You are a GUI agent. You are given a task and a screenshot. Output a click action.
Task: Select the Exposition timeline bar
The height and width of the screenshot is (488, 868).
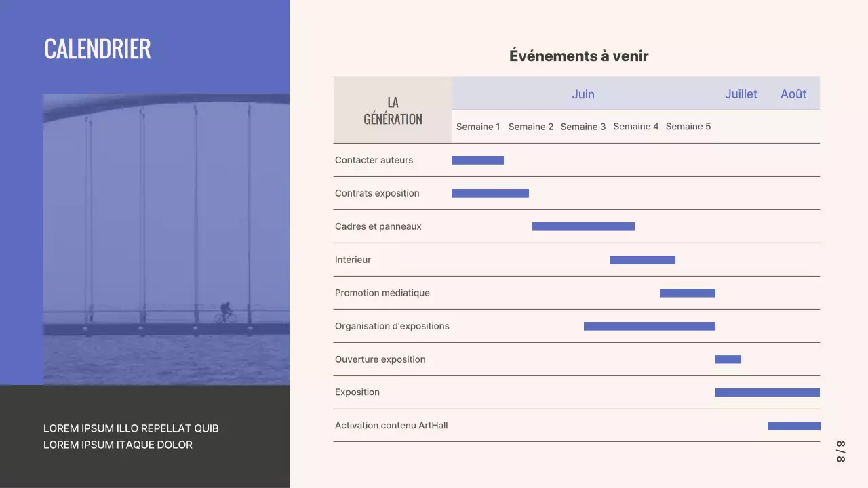766,392
